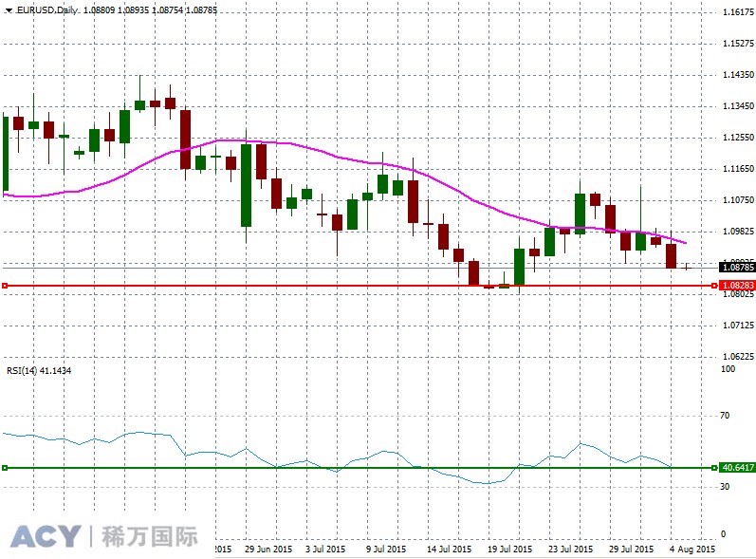Click the 1.13450 price axis label
The width and height of the screenshot is (756, 559).
pos(738,106)
